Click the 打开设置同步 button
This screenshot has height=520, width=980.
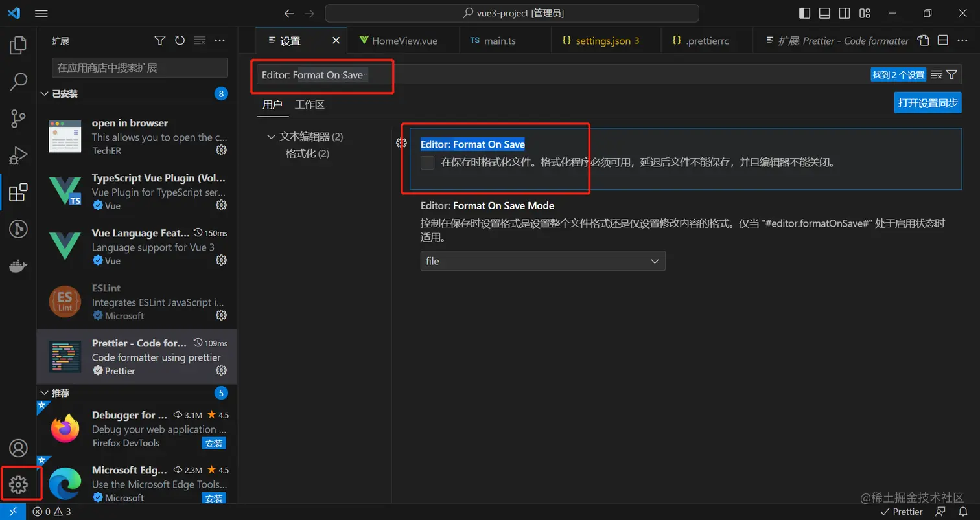(x=927, y=102)
